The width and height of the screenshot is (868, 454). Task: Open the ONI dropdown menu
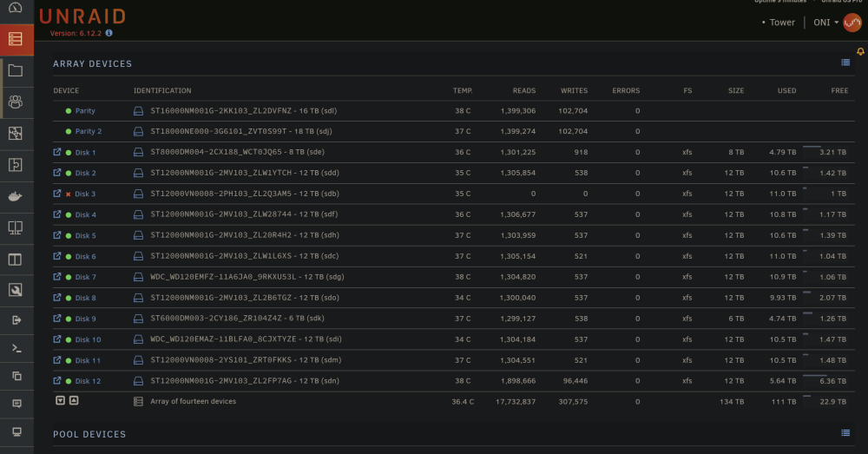[x=826, y=23]
